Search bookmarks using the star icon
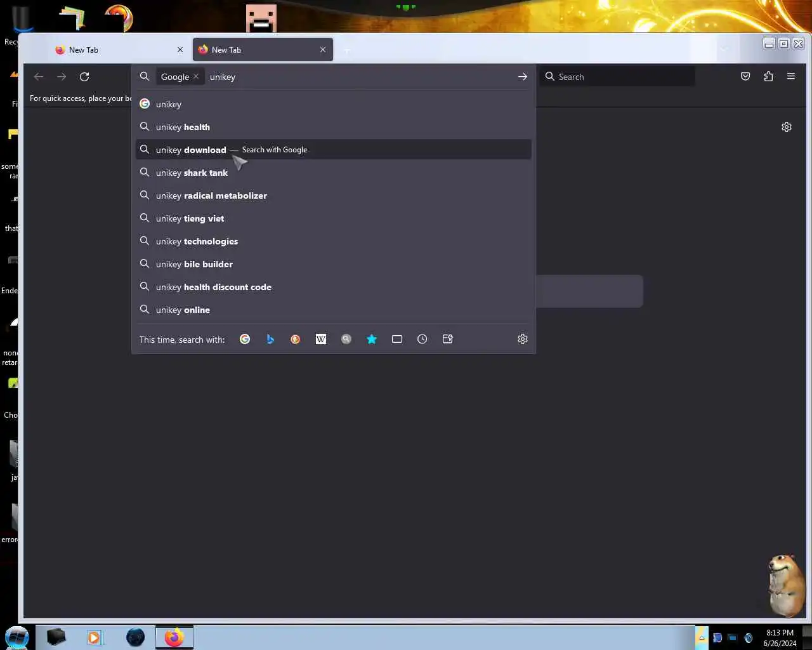Screen dimensions: 812x650 click(x=372, y=339)
